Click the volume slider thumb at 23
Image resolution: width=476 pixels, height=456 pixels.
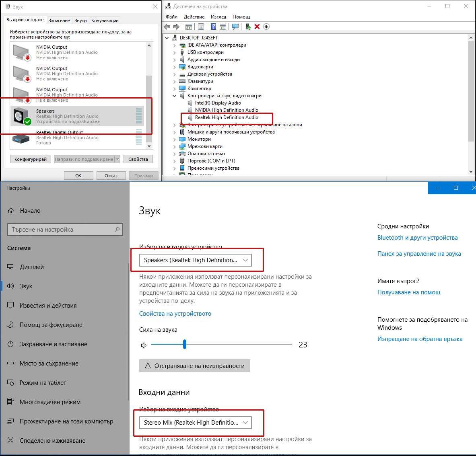tap(185, 344)
